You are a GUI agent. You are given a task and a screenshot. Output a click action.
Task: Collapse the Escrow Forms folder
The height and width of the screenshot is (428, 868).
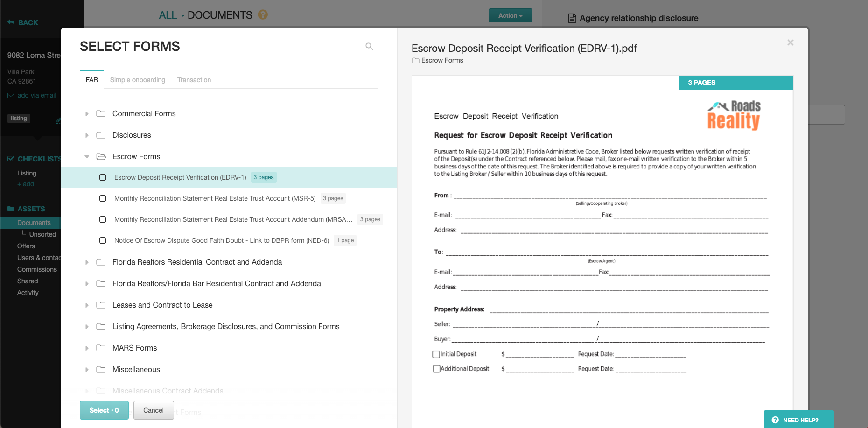coord(86,156)
